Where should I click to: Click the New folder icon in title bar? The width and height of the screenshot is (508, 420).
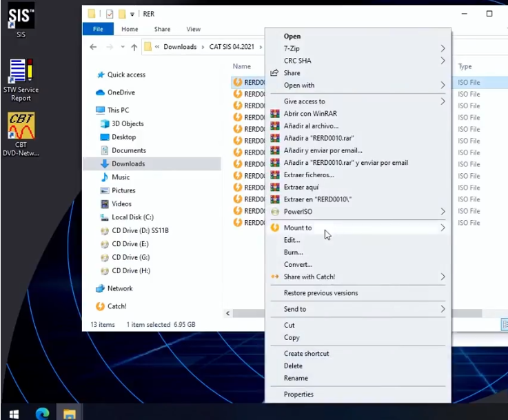click(122, 14)
